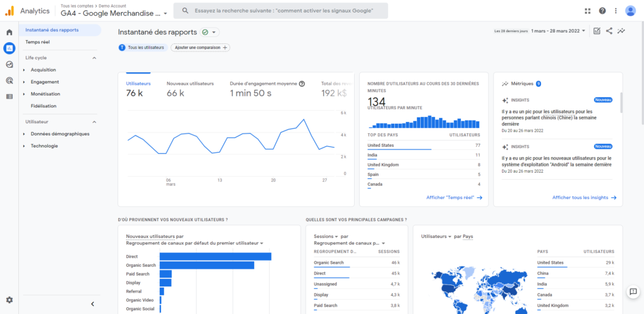Select the Utilisateurs metric tab

click(x=138, y=89)
